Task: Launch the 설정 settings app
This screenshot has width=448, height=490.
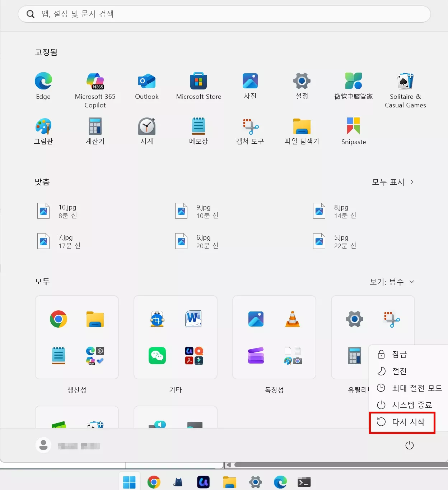Action: [x=302, y=81]
